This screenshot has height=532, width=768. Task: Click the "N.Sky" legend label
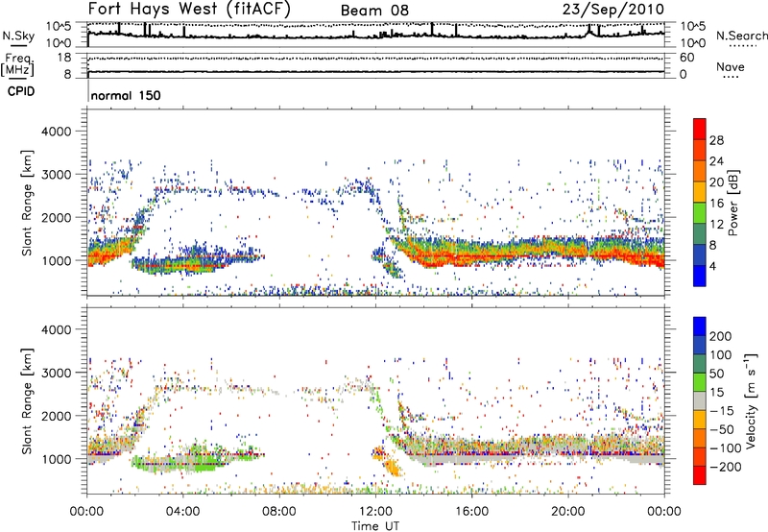coord(18,36)
